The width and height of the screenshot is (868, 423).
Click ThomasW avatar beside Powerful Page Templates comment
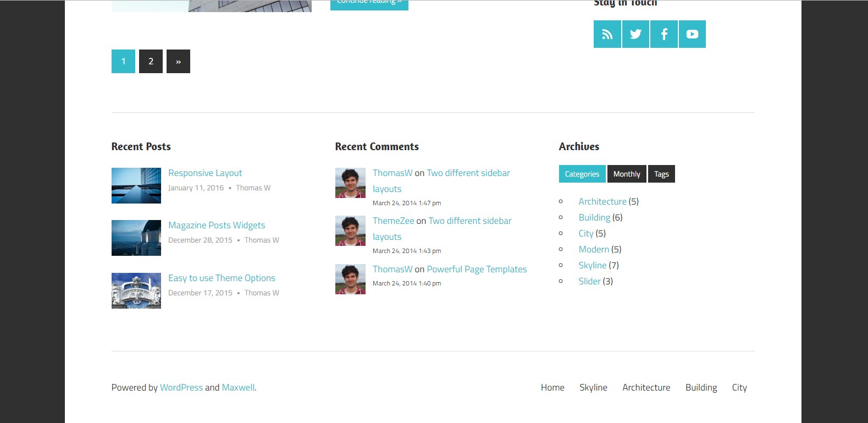350,279
